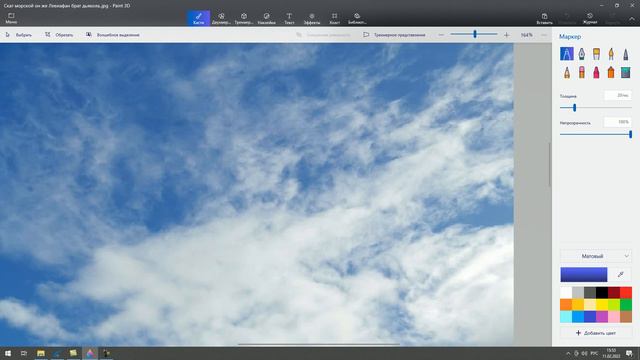640x360 pixels.
Task: Select the Spray can brush
Action: tap(611, 73)
